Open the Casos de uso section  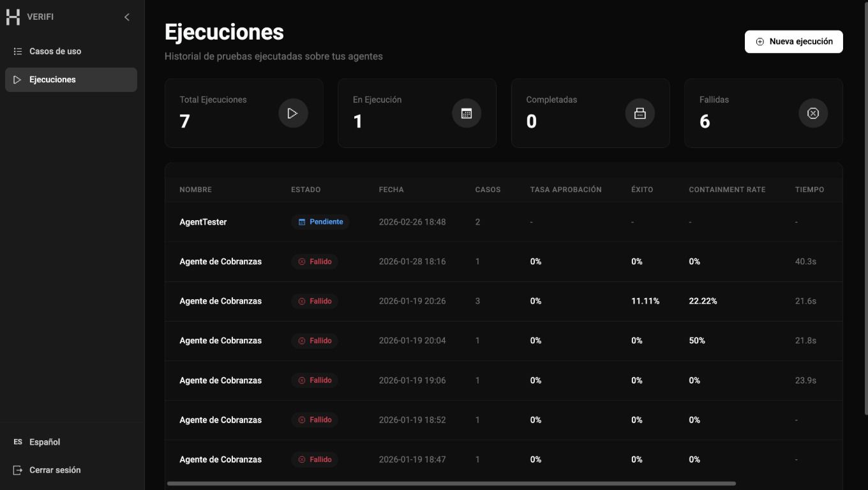[x=54, y=50]
